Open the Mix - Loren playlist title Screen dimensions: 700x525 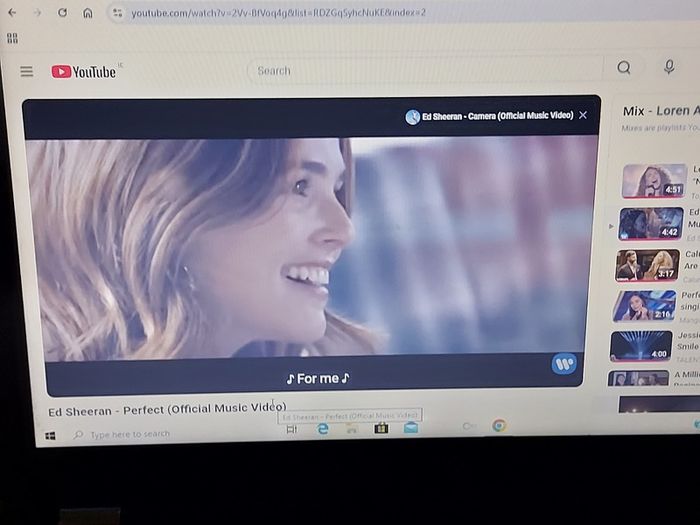(x=661, y=111)
